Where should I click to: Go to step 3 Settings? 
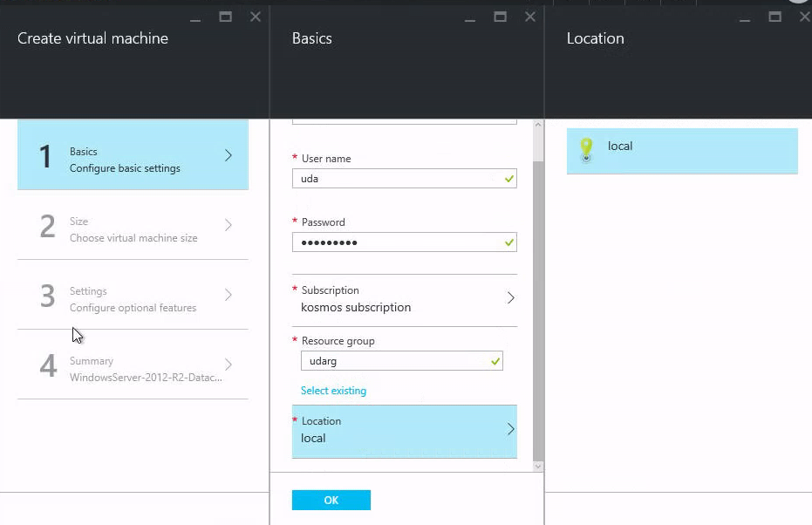point(133,295)
